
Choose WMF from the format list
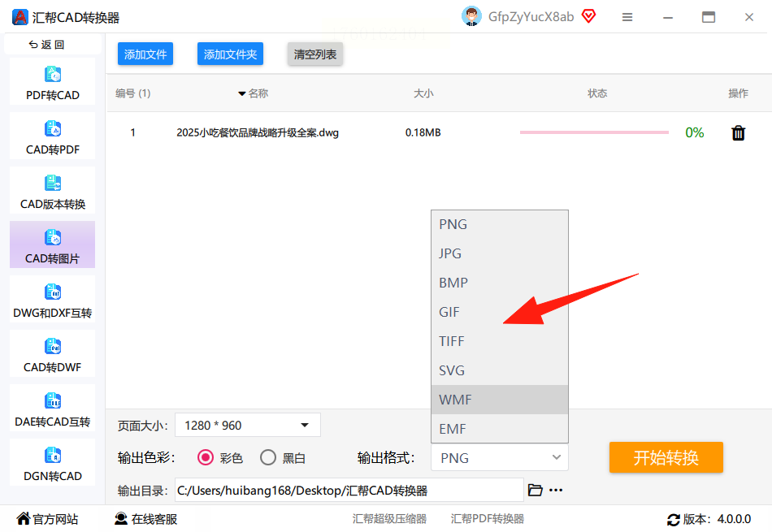[500, 400]
